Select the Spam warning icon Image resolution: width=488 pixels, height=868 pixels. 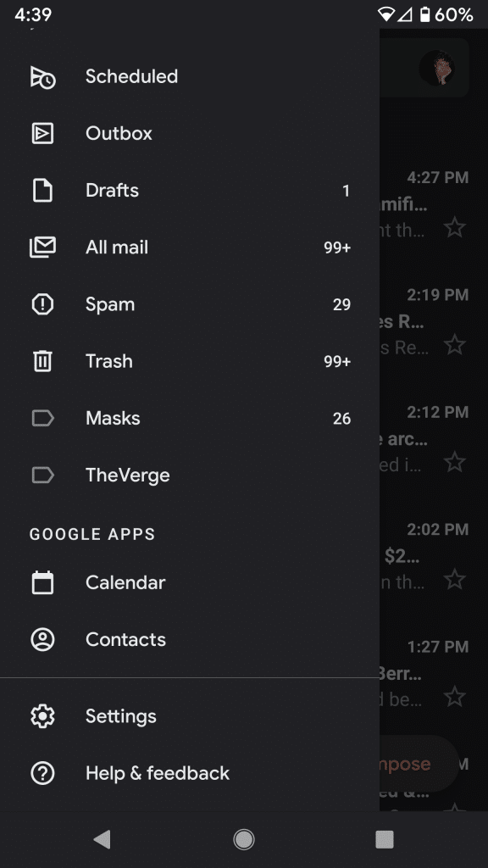[42, 304]
